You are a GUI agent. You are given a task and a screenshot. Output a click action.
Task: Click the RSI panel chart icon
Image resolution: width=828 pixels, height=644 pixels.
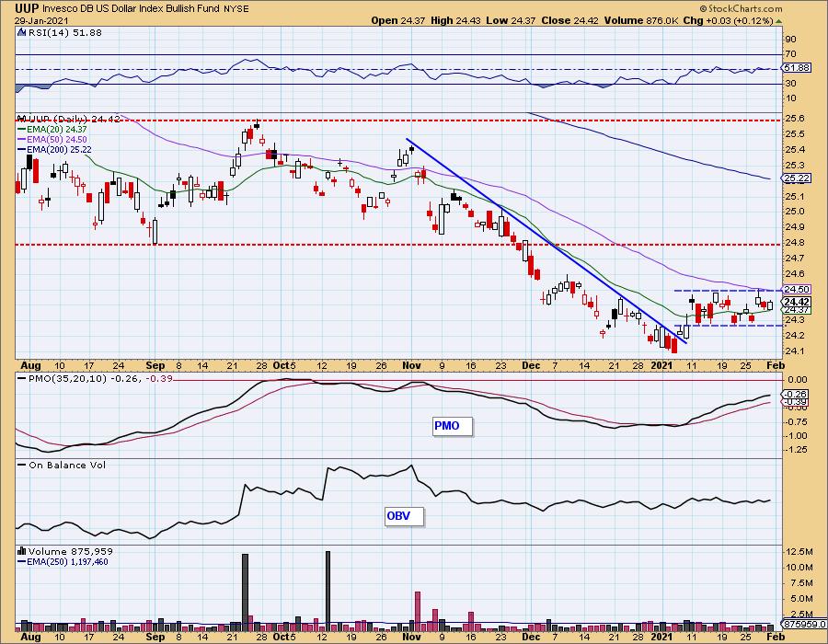(22, 32)
